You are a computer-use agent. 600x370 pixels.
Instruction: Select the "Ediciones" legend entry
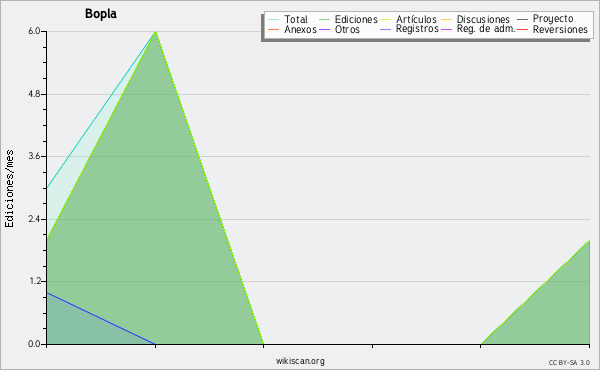(x=356, y=19)
